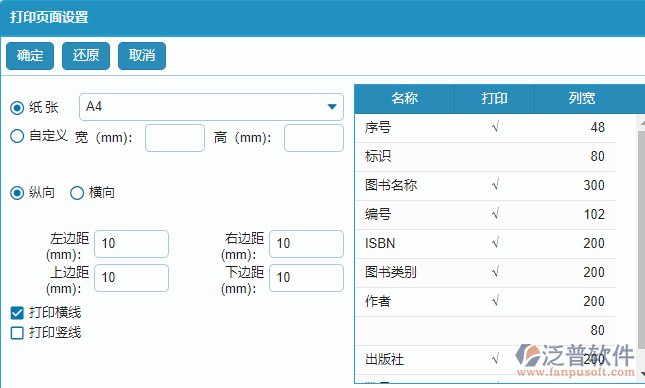Select the 作者 name cell
This screenshot has width=645, height=388.
click(405, 302)
